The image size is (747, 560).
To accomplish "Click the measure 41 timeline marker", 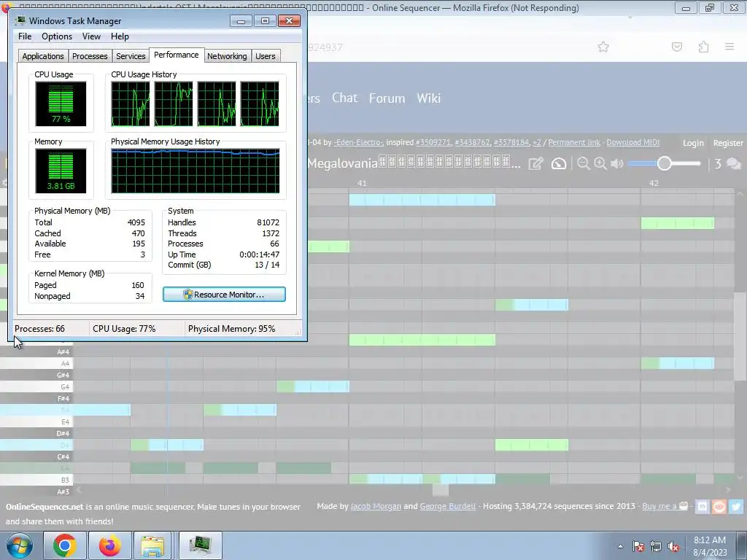I will 362,183.
